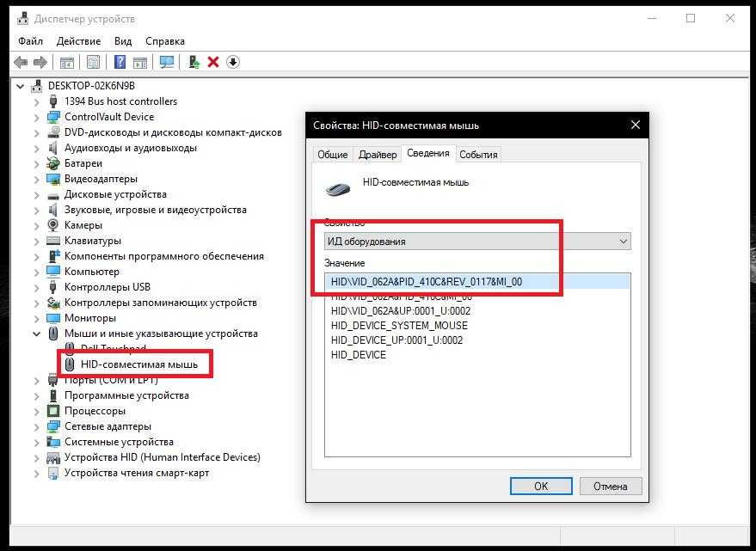Click the Сетевые адаптеры network icon
This screenshot has width=756, height=551.
(53, 426)
